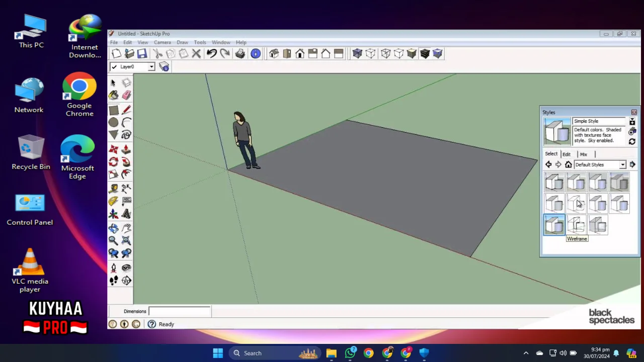Enable Shaded With Textures style
The width and height of the screenshot is (644, 362).
click(x=425, y=54)
